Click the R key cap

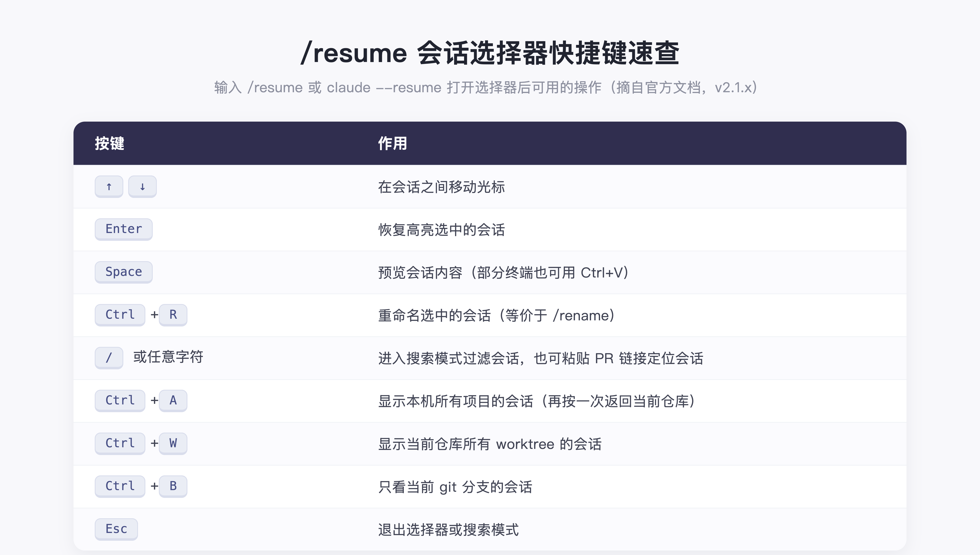tap(173, 315)
